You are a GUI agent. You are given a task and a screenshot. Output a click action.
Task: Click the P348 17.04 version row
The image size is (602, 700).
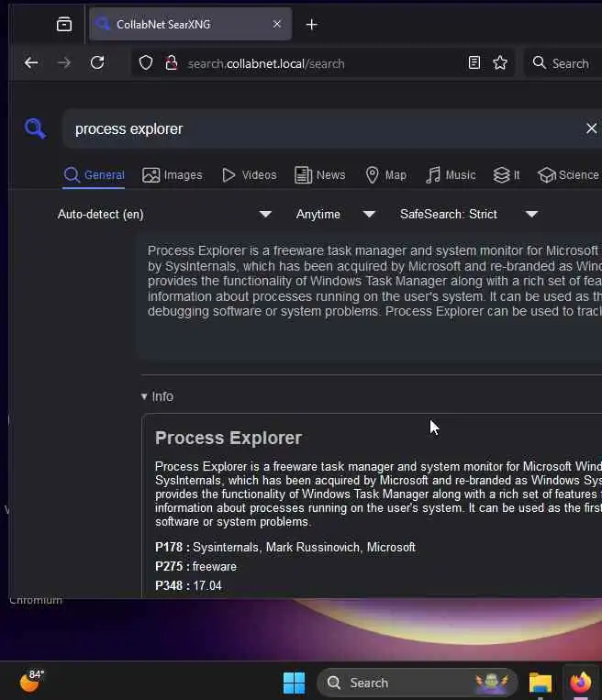188,585
